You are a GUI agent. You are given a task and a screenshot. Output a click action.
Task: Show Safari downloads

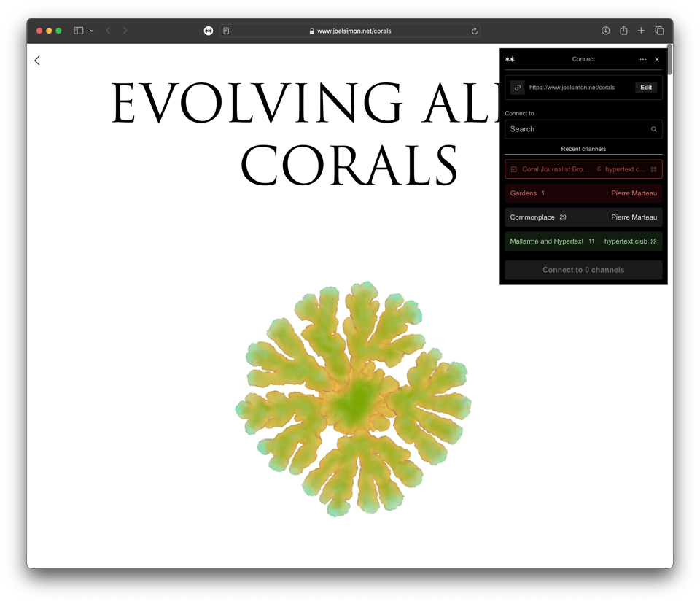point(605,31)
